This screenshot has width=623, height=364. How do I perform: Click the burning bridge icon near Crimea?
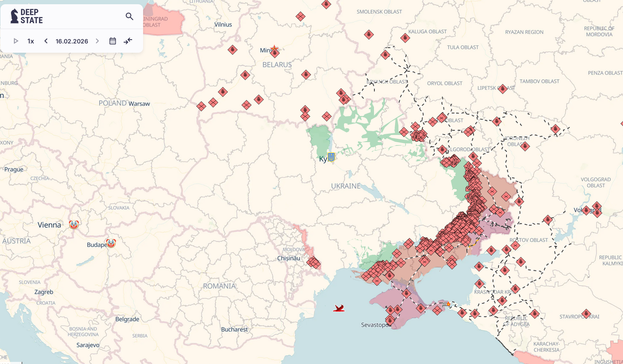click(446, 304)
